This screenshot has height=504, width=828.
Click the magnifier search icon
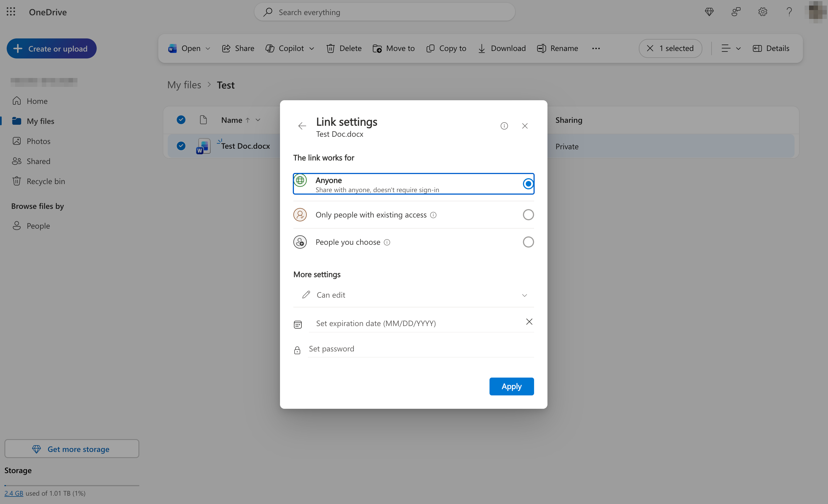[x=268, y=12]
